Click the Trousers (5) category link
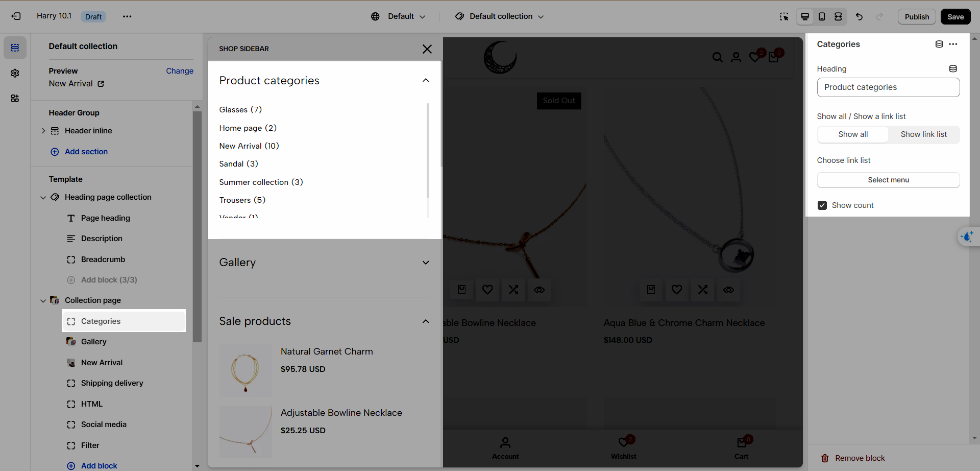 (x=242, y=200)
